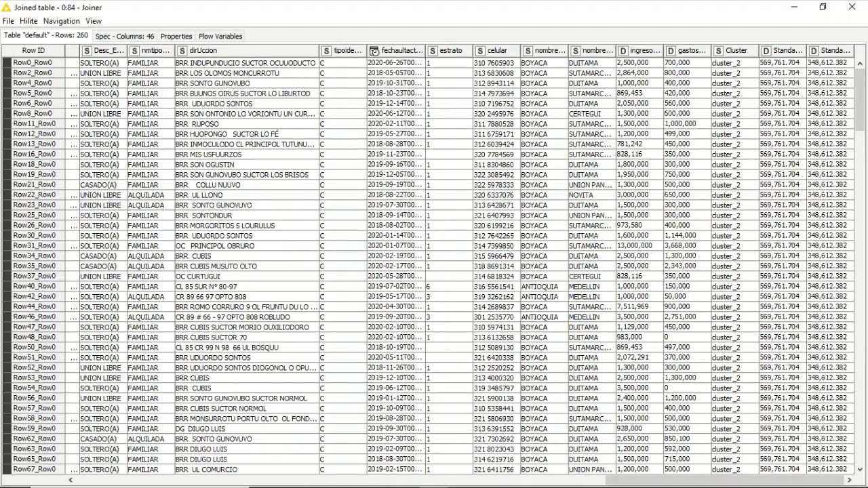Click the string type icon of tipoide column
Screen dimensions: 868x488
click(327, 51)
